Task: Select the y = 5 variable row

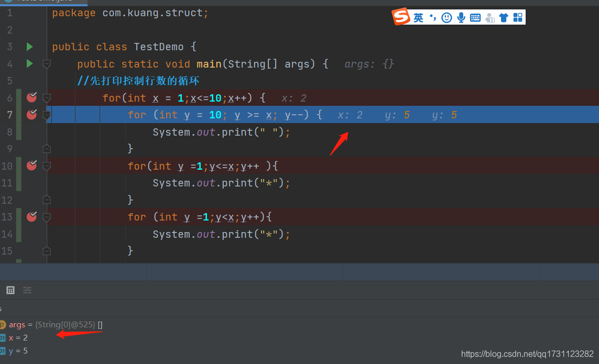Action: 14,350
